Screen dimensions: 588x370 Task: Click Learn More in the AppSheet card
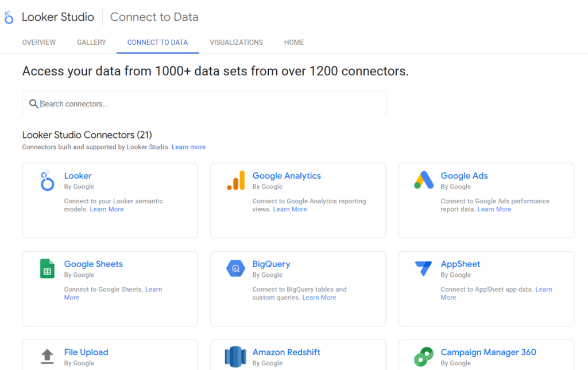544,290
